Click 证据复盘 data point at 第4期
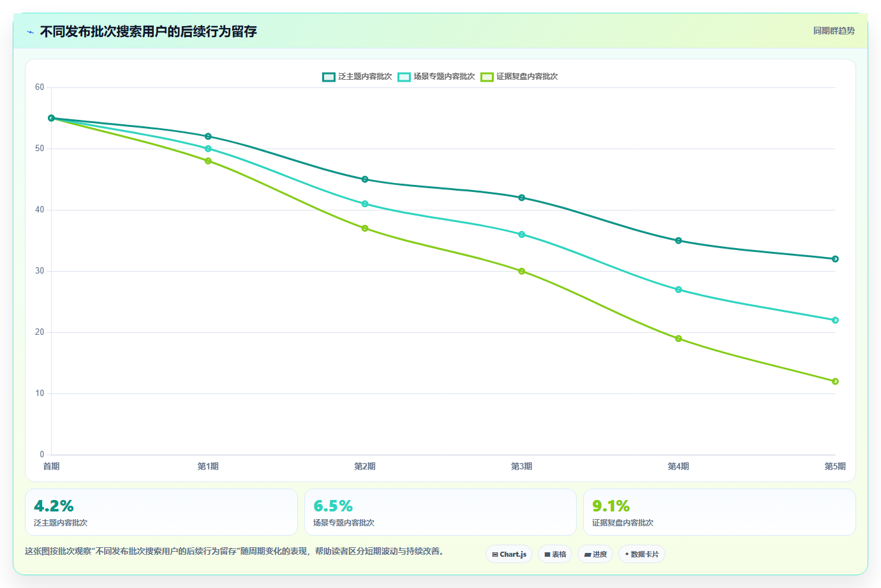 678,339
